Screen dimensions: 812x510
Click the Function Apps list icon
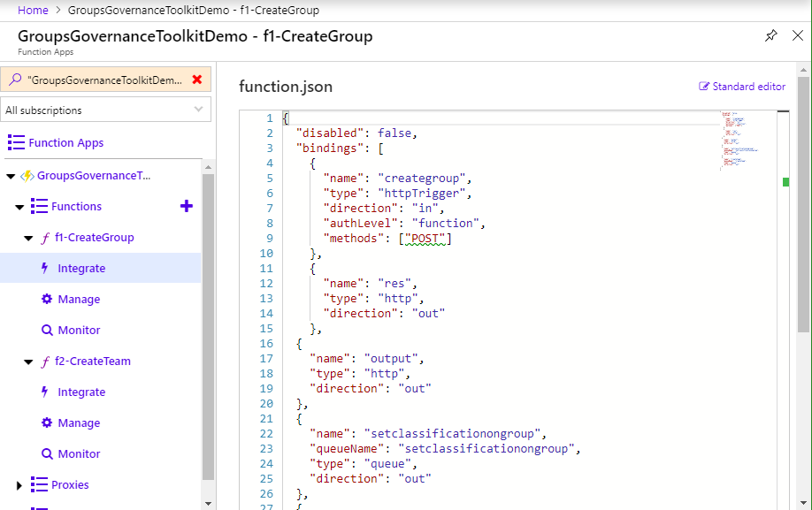pos(16,142)
